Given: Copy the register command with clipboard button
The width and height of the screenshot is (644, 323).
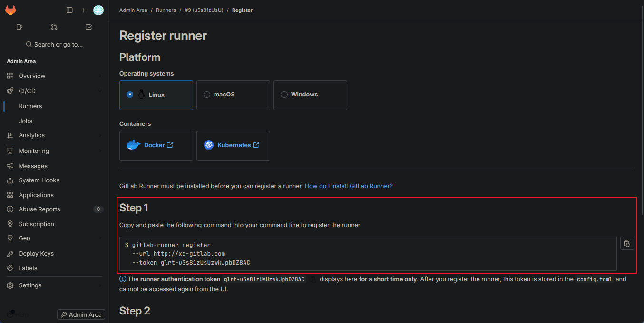Looking at the screenshot, I should (x=627, y=243).
